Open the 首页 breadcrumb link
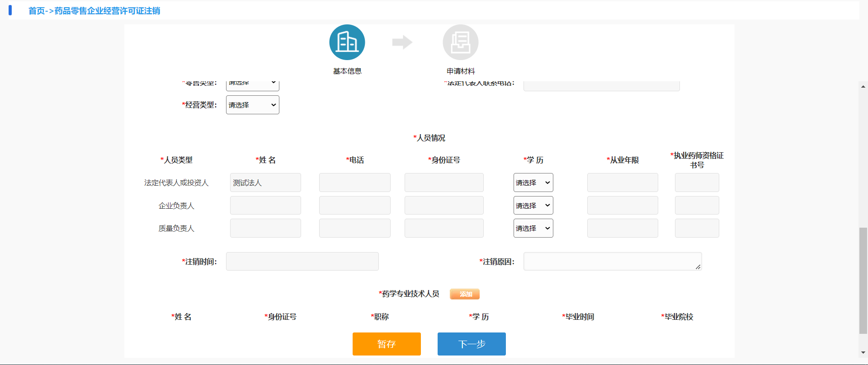 point(37,11)
